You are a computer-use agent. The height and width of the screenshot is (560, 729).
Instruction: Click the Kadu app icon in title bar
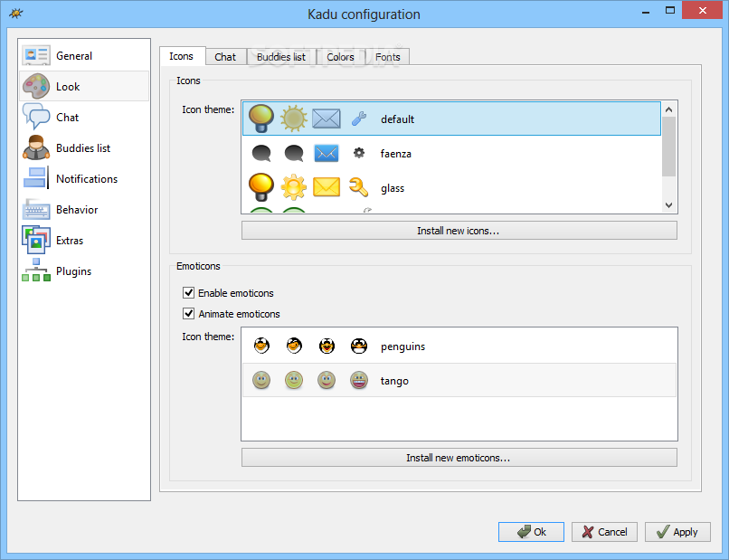(x=15, y=13)
